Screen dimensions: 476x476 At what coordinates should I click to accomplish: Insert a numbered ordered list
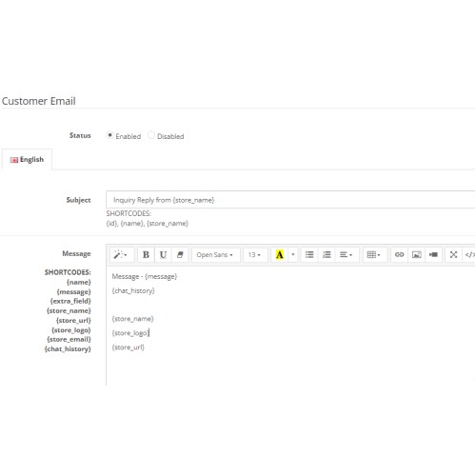(327, 255)
